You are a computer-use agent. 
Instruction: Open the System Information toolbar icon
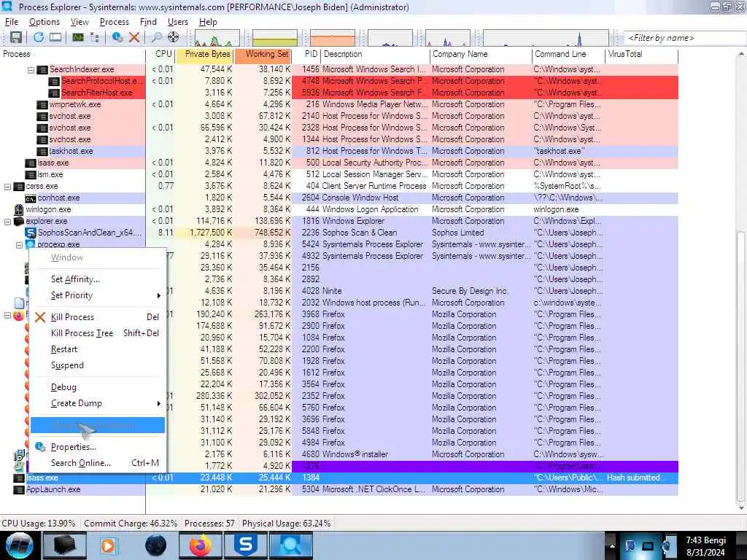[x=55, y=37]
